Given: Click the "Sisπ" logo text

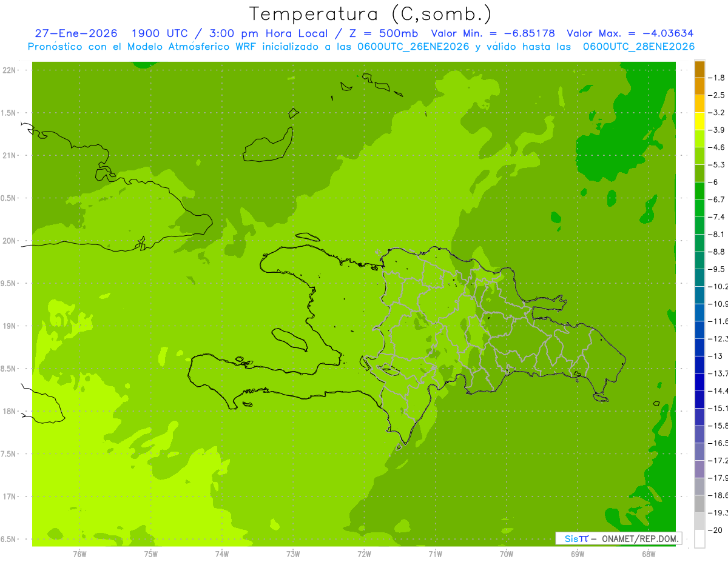Looking at the screenshot, I should 576,538.
